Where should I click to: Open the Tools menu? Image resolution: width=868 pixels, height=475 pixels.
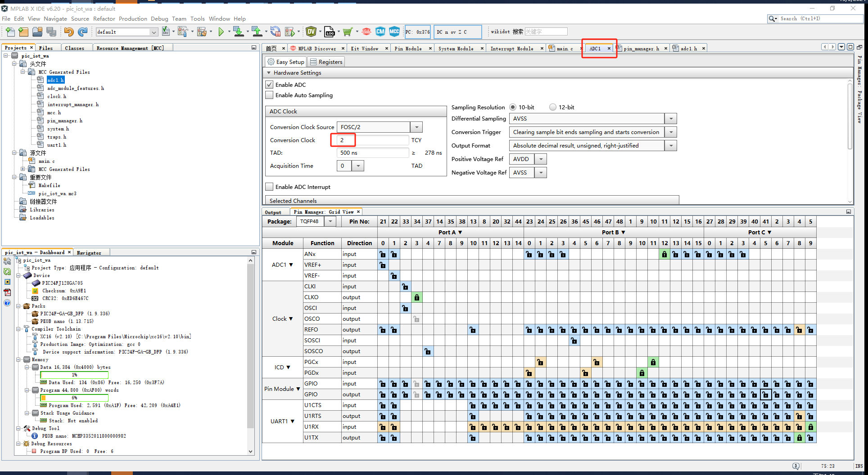[x=197, y=18]
